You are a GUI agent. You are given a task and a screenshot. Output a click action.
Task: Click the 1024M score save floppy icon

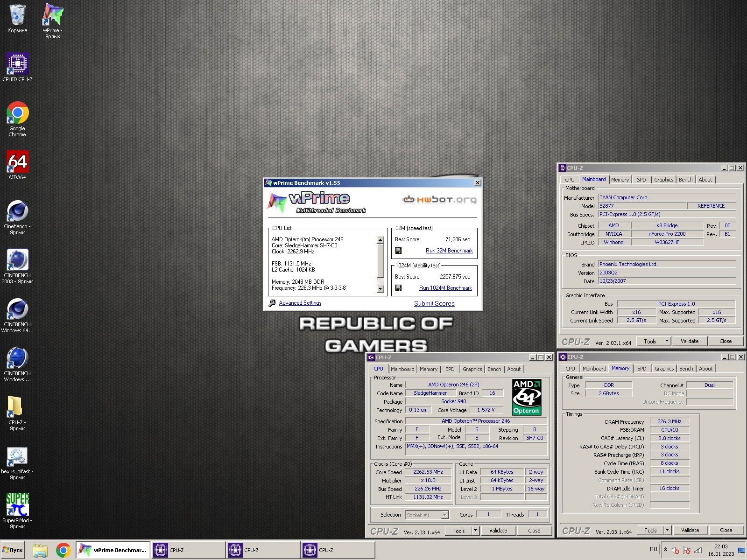point(398,288)
